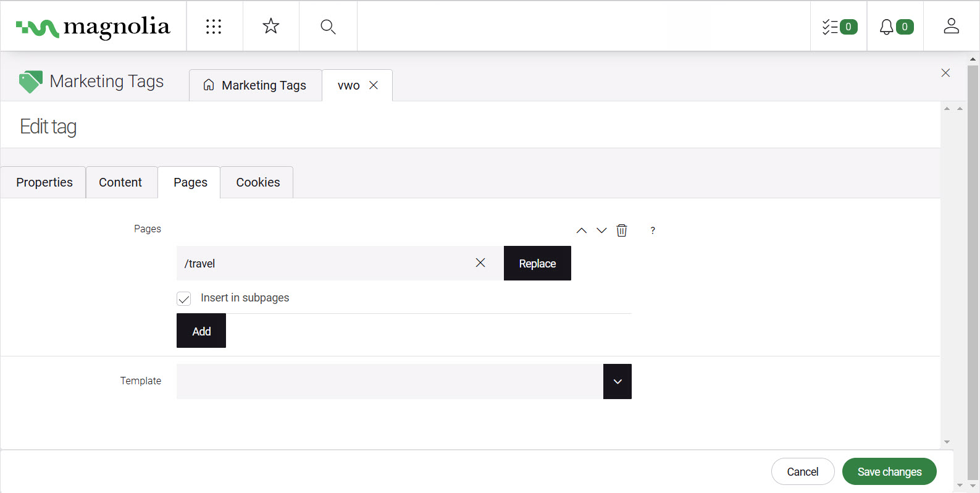The width and height of the screenshot is (980, 493).
Task: Click the Replace button
Action: click(x=537, y=263)
